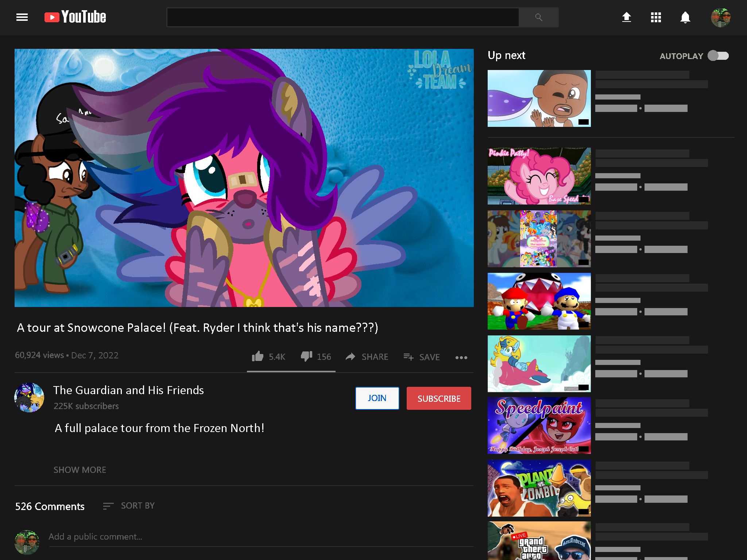Viewport: 747px width, 560px height.
Task: Open the Pinkie Party video thumbnail
Action: (x=539, y=176)
